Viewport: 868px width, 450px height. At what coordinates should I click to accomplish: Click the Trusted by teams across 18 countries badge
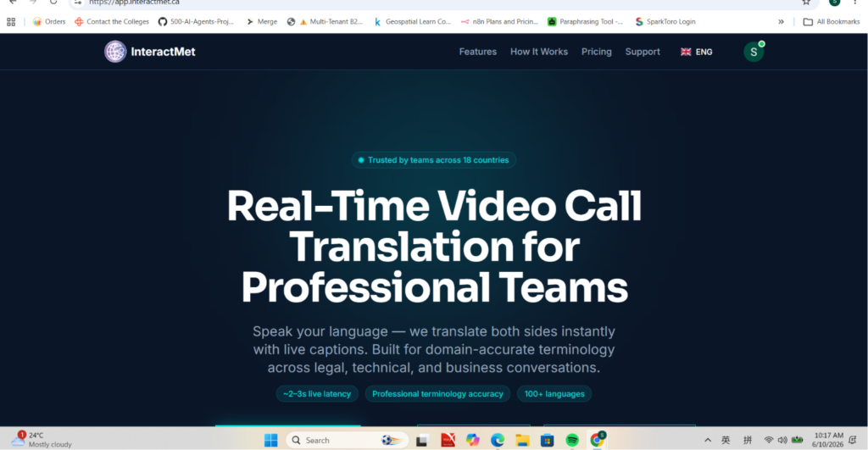coord(433,160)
